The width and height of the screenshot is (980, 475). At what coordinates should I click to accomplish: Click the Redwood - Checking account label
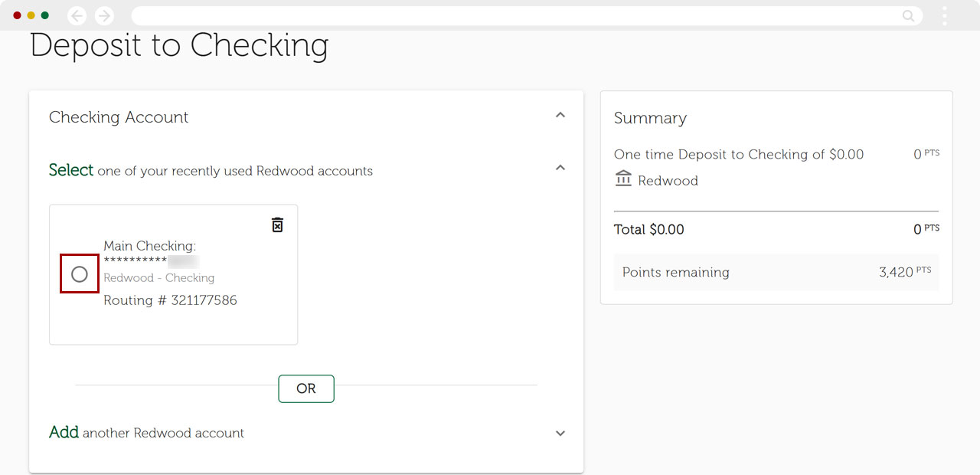159,278
